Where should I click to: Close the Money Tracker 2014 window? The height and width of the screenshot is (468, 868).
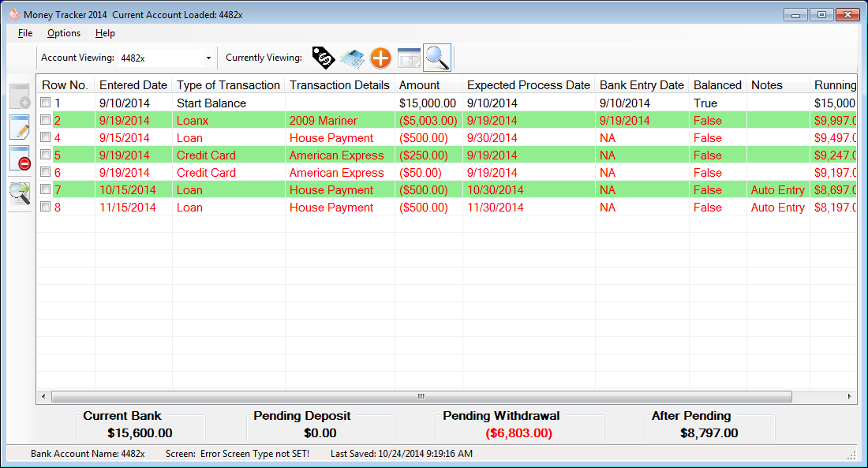847,15
